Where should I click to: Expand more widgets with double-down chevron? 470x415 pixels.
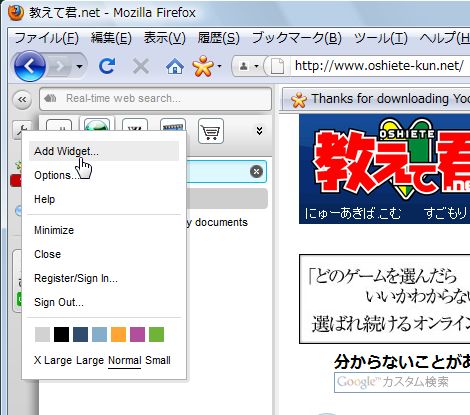(259, 131)
